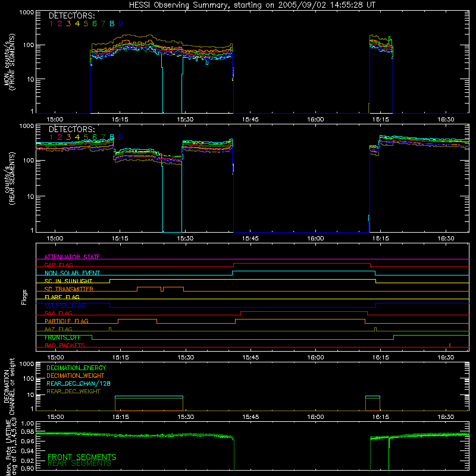Click the DECIMATION_ENERGY legend entry
The height and width of the screenshot is (476, 476).
point(76,368)
